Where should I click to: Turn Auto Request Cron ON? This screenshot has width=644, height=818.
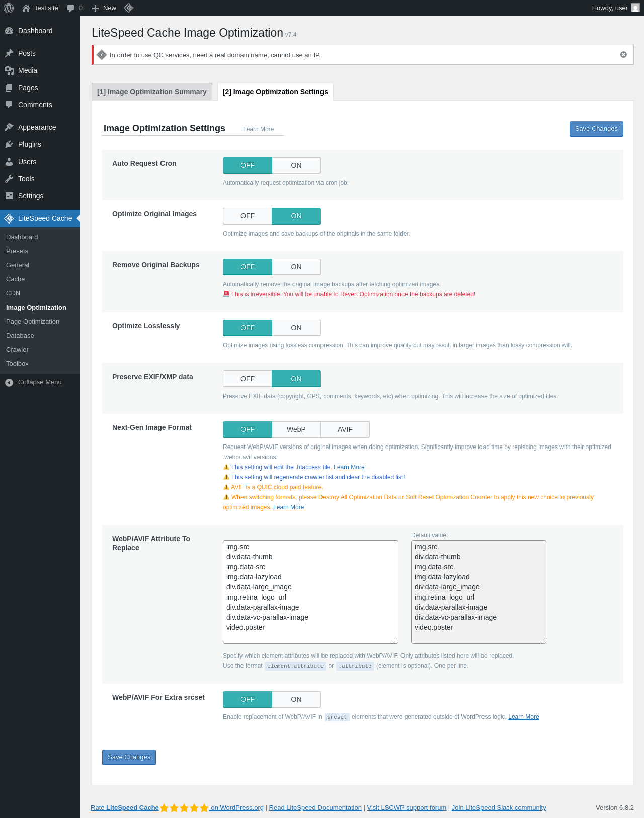click(296, 165)
